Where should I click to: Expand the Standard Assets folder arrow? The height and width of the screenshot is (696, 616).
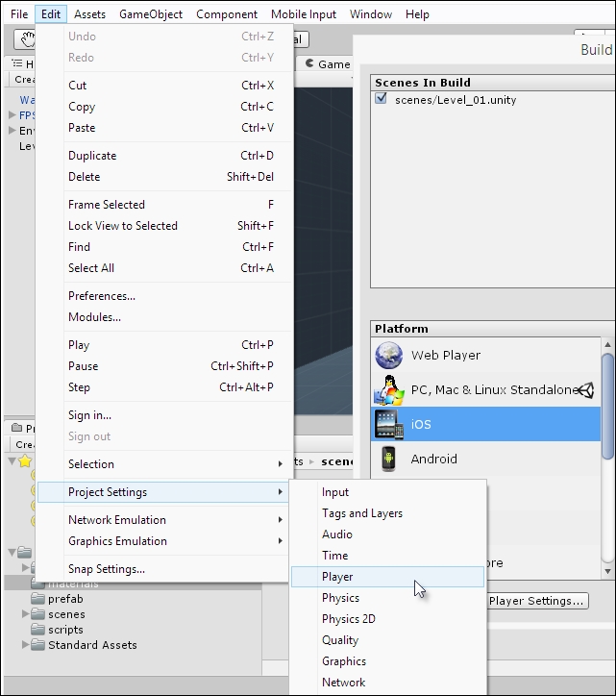tap(26, 644)
